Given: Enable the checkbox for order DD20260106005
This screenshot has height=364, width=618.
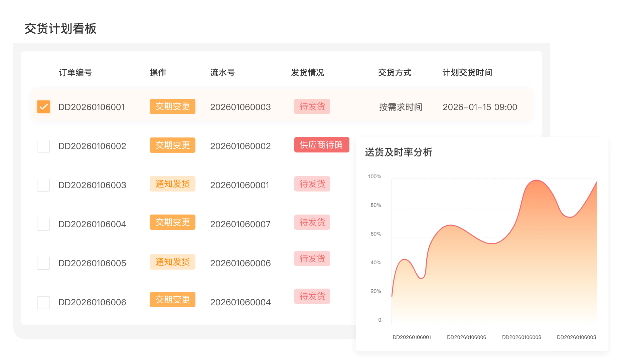Looking at the screenshot, I should coord(43,263).
